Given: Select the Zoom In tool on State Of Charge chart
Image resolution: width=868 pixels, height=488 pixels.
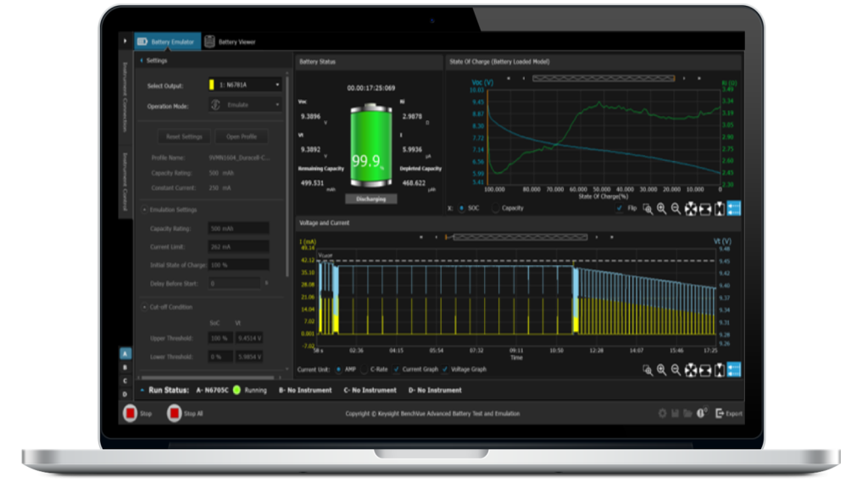Looking at the screenshot, I should [663, 207].
